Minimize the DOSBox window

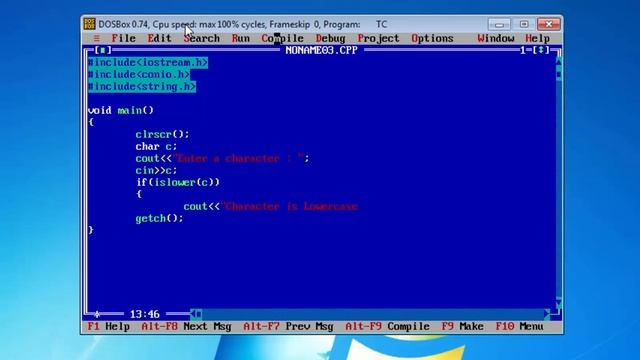[x=499, y=24]
